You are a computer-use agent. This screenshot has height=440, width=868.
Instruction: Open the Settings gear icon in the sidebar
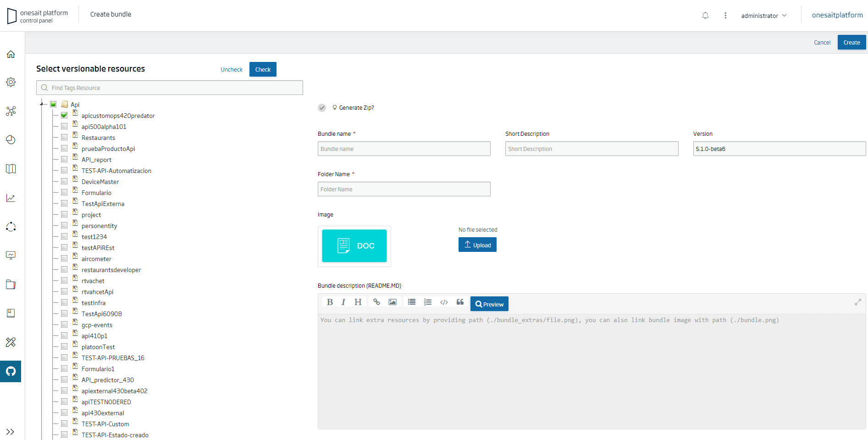11,82
